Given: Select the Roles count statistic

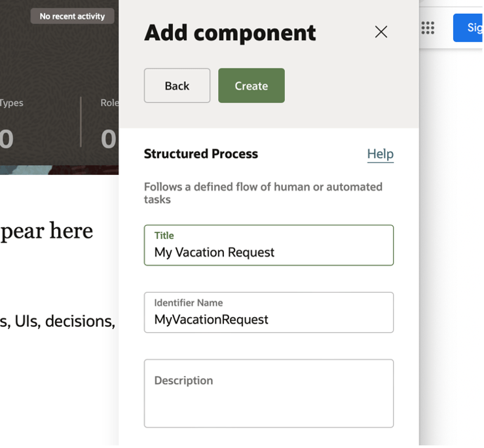Looking at the screenshot, I should click(x=109, y=138).
